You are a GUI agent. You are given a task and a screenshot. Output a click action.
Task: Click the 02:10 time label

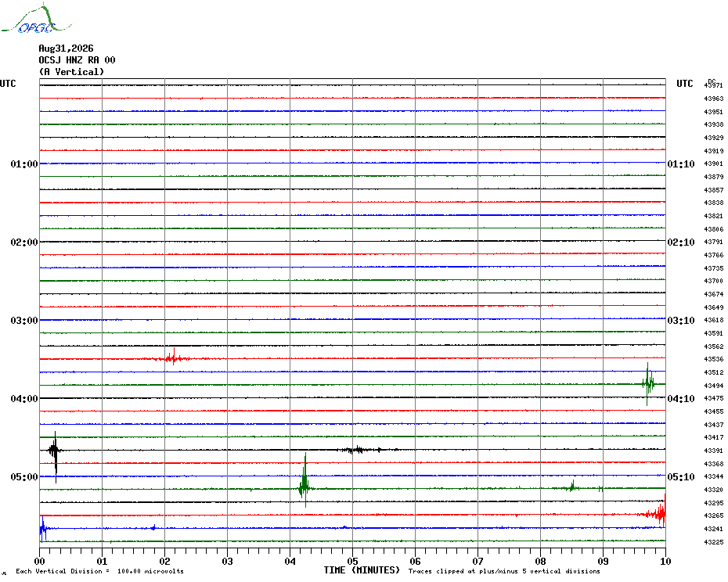pyautogui.click(x=681, y=242)
